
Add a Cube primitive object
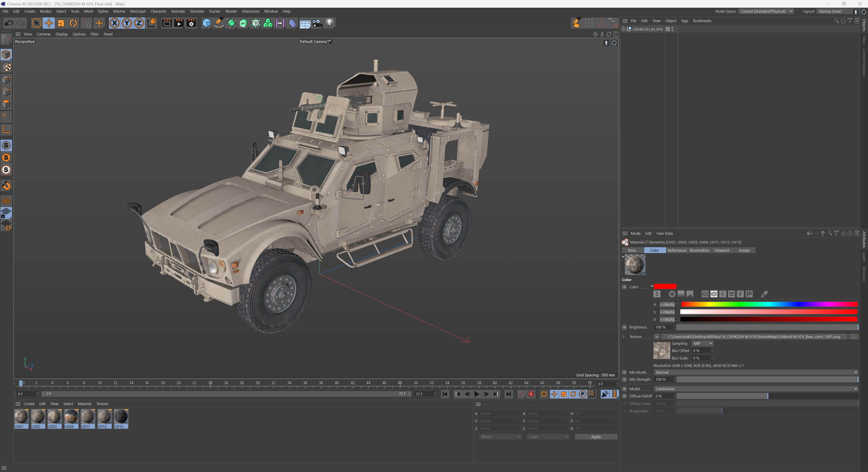click(206, 23)
